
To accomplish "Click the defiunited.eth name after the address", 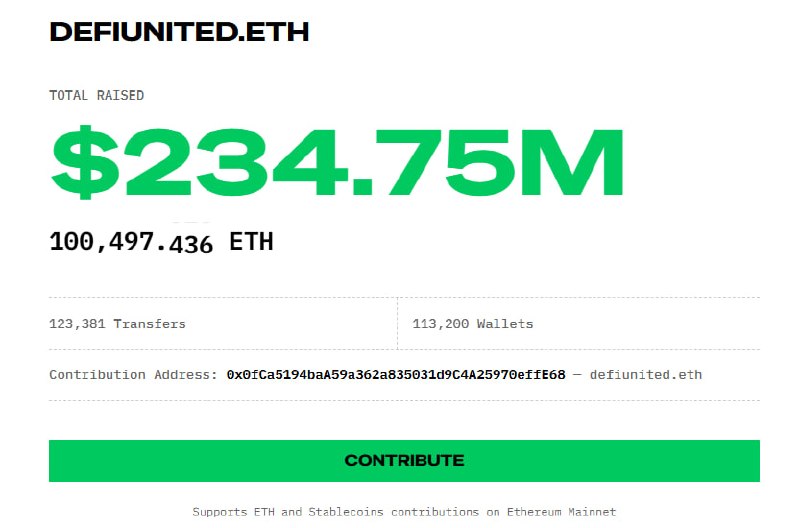I will coord(646,375).
